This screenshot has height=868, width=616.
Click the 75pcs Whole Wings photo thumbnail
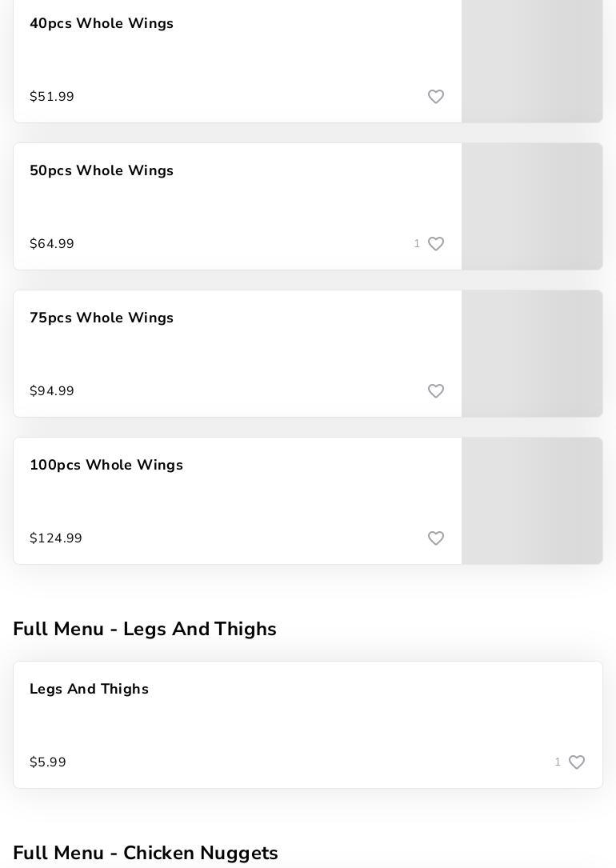pos(532,354)
